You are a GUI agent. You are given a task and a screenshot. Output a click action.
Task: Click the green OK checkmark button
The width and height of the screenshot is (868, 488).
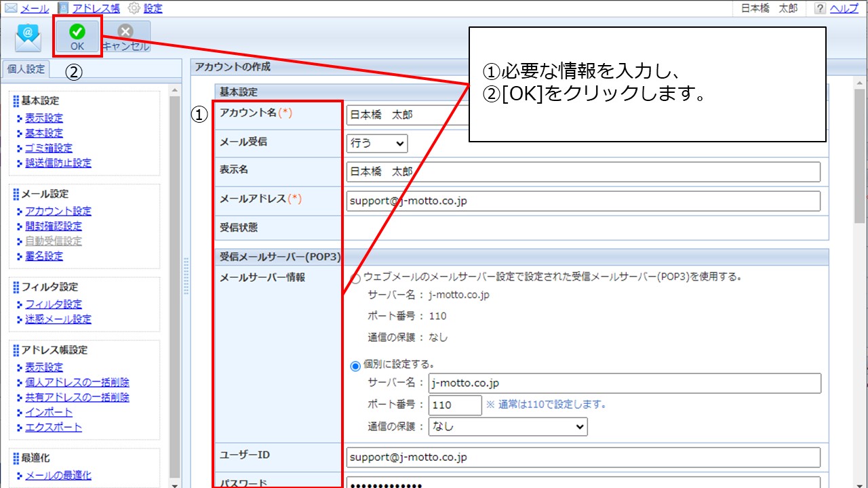point(77,37)
